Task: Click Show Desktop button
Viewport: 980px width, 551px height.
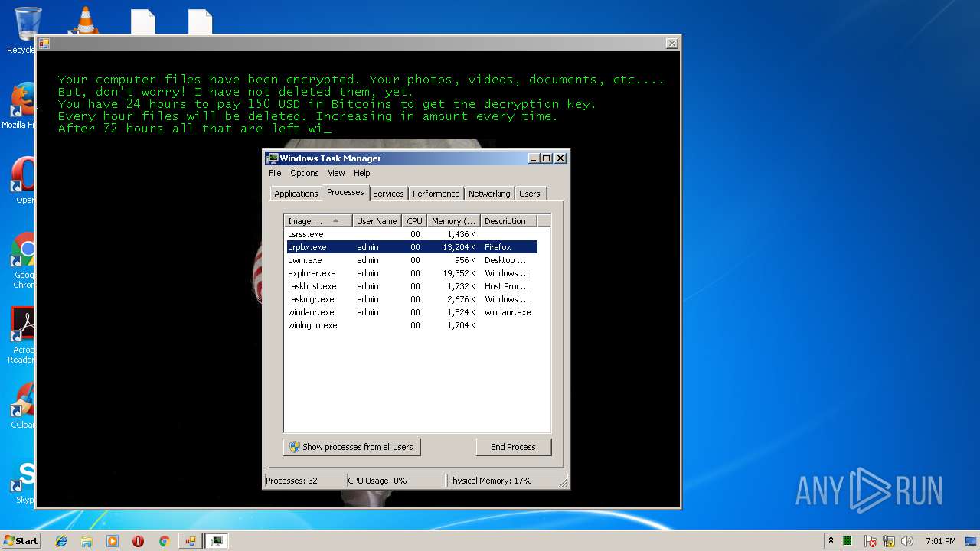Action: click(x=972, y=541)
